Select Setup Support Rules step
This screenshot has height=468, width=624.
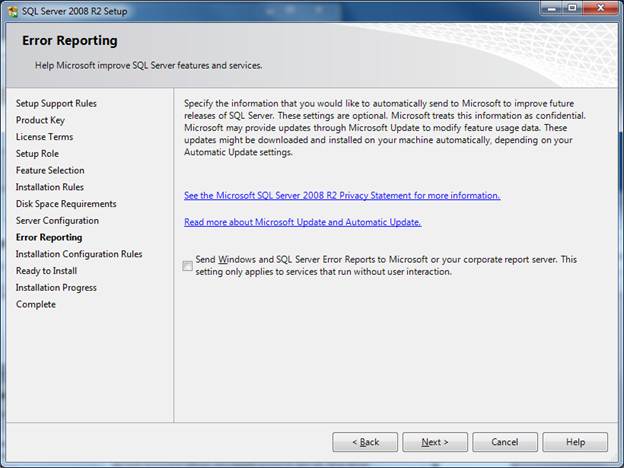56,103
